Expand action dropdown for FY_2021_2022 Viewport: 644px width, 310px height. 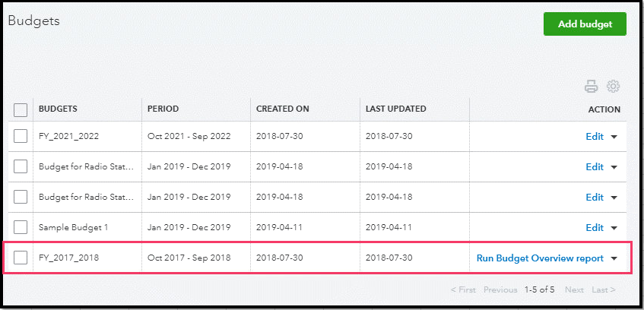[614, 137]
